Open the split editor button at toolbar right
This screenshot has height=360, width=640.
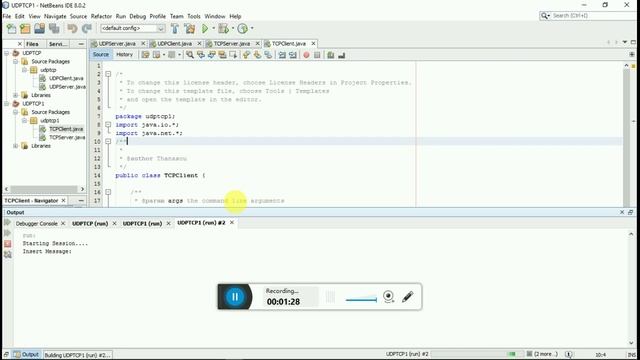click(x=632, y=54)
